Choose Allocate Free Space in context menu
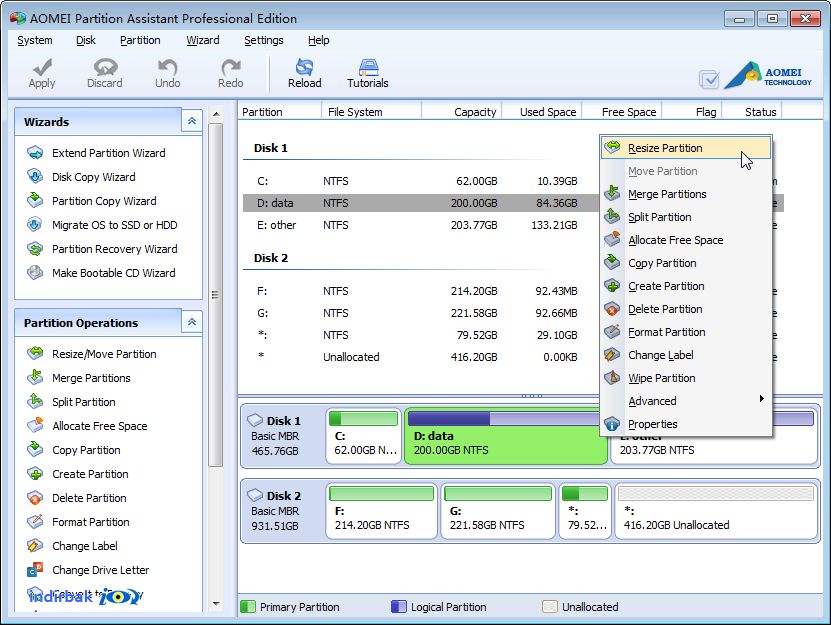The width and height of the screenshot is (831, 625). point(686,240)
